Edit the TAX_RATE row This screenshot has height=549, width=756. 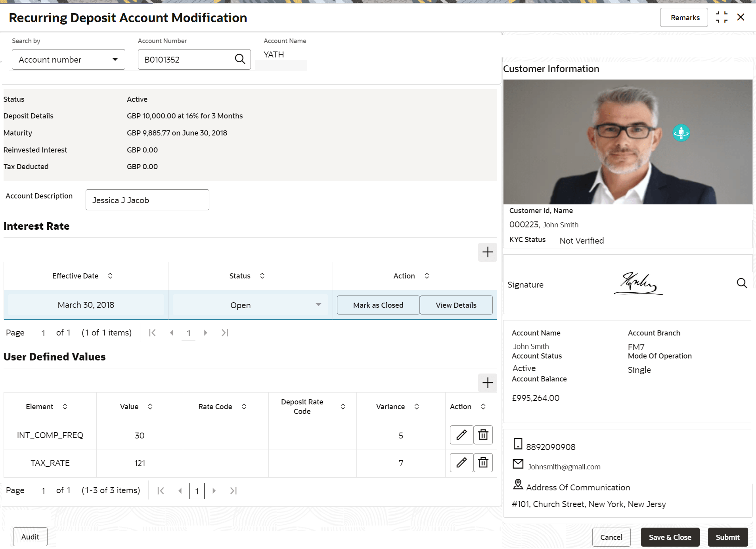pyautogui.click(x=461, y=463)
